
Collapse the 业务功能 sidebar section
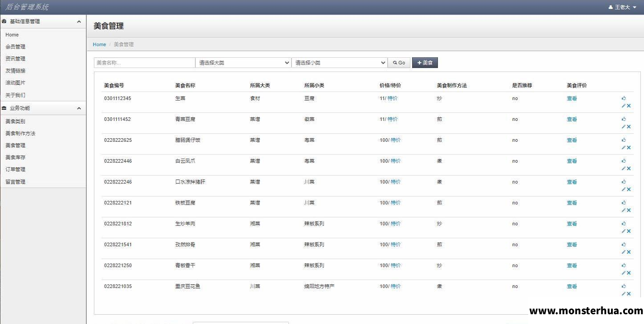click(43, 108)
